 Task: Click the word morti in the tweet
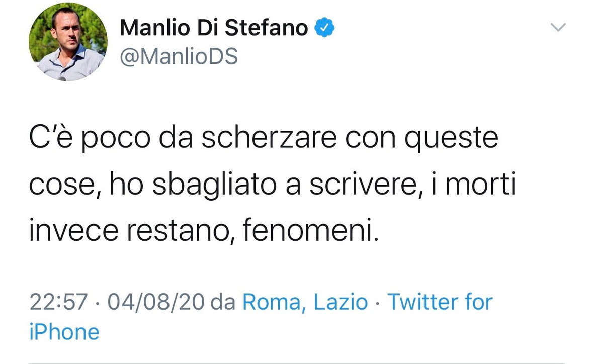coord(480,184)
